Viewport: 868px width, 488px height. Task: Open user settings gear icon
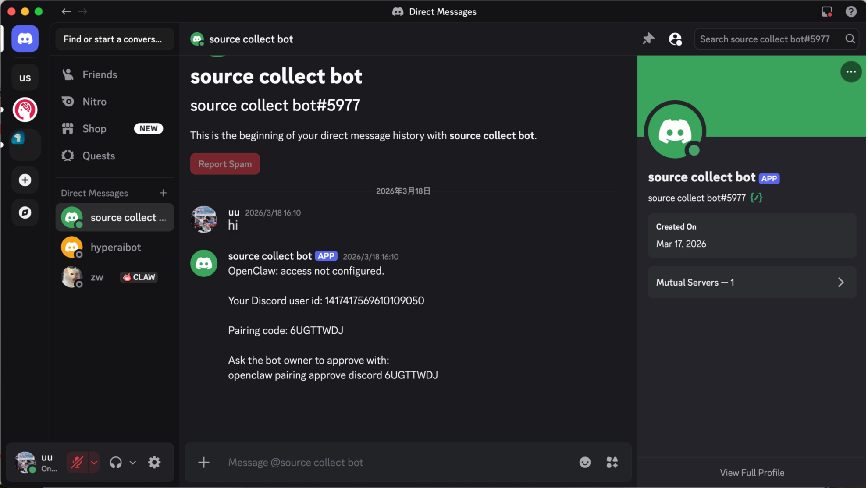154,463
